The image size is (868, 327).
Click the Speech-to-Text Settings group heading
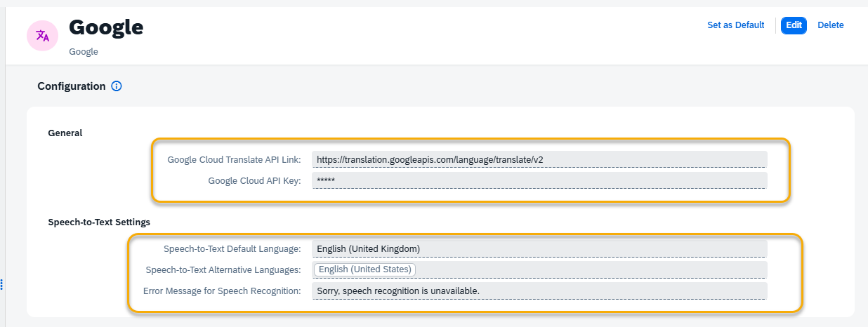click(98, 222)
